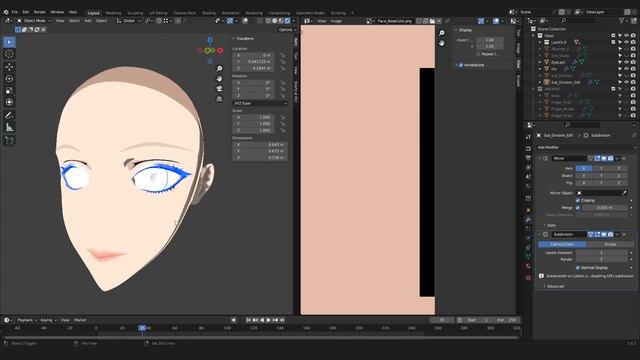Switch to the Sculpting workspace tab
The width and height of the screenshot is (640, 360).
click(x=135, y=13)
